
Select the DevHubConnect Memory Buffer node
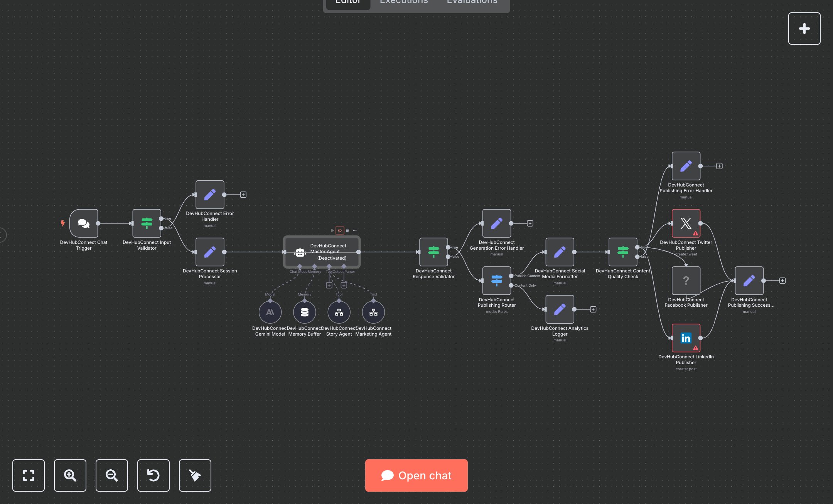[x=305, y=312]
